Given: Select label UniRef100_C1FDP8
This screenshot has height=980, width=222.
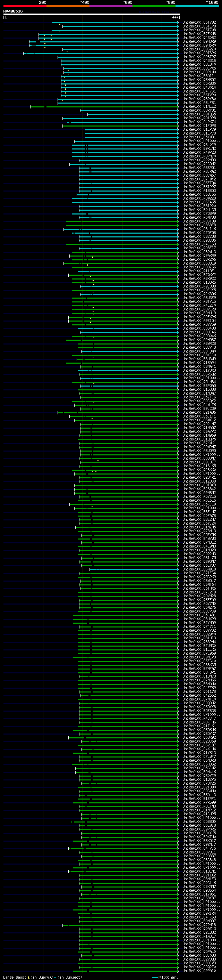Looking at the screenshot, I should [199, 125].
